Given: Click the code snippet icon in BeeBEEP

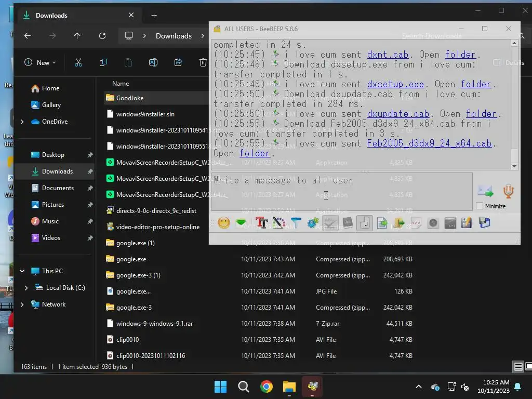Looking at the screenshot, I should coord(416,223).
